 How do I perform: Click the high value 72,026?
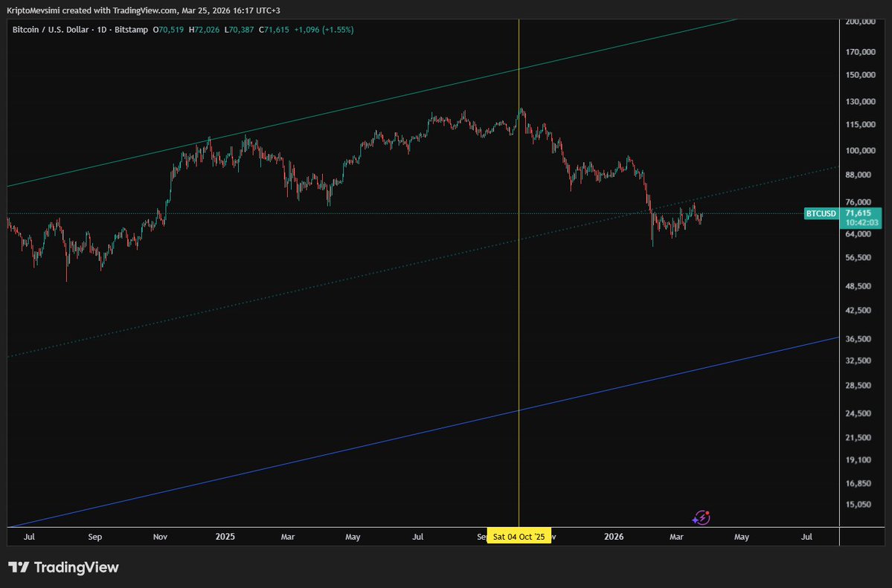point(207,30)
